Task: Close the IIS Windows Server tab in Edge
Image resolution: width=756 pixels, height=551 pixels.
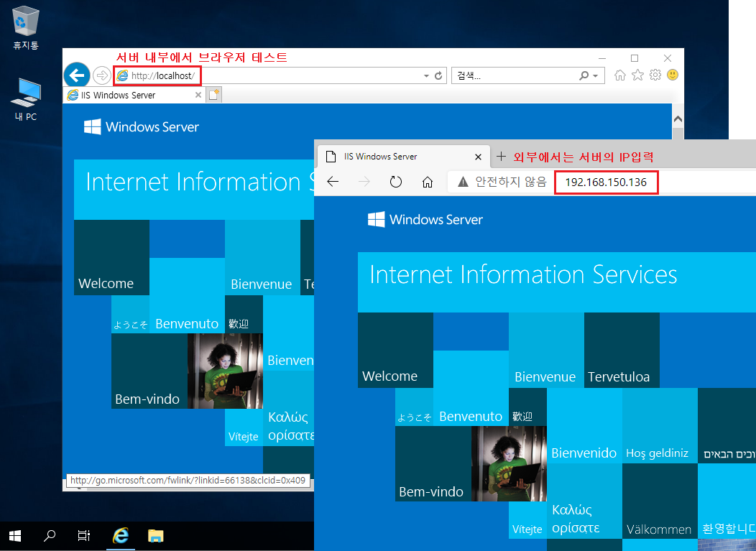Action: pyautogui.click(x=478, y=157)
